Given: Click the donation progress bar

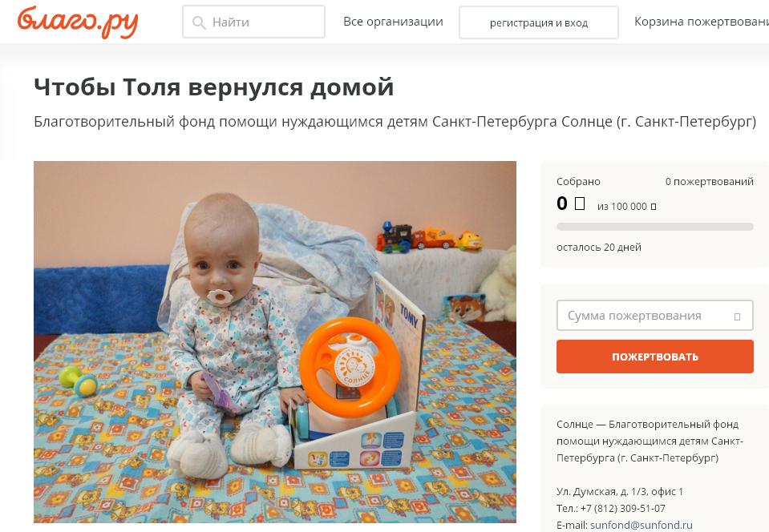Looking at the screenshot, I should tap(654, 227).
